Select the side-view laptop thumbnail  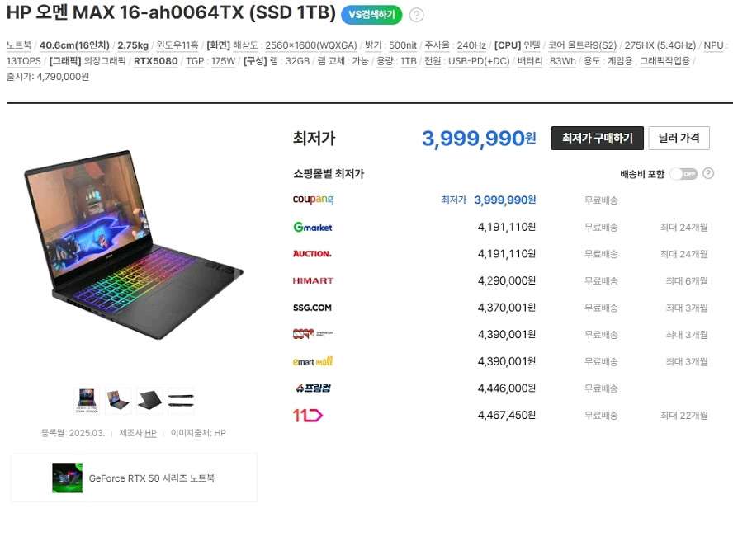[181, 401]
